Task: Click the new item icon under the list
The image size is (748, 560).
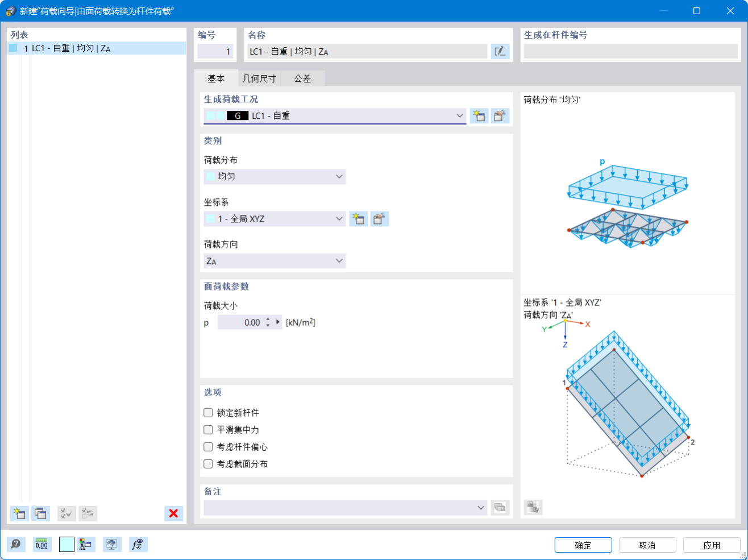Action: click(x=19, y=513)
